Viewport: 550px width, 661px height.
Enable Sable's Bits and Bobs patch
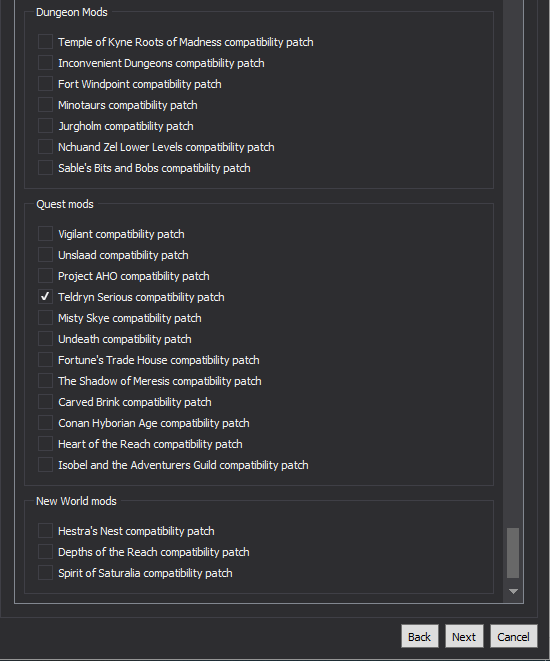pos(45,168)
